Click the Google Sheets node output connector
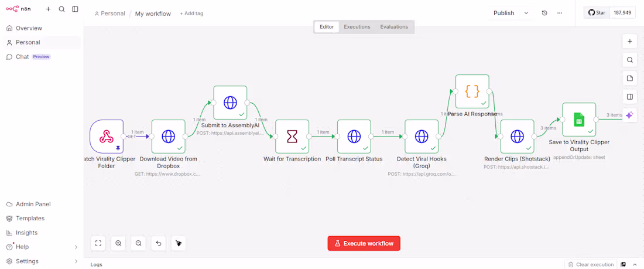Screen dimensions: 644x269 597,120
